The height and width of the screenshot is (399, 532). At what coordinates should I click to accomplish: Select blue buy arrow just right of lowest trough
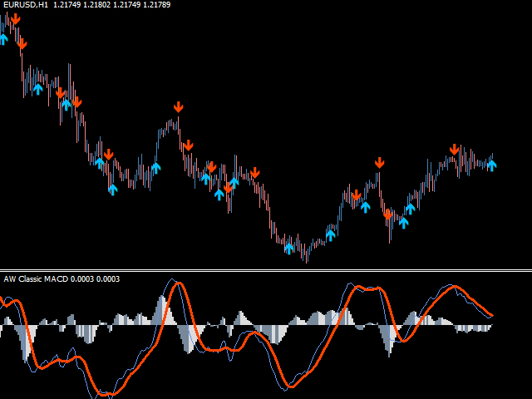click(330, 234)
